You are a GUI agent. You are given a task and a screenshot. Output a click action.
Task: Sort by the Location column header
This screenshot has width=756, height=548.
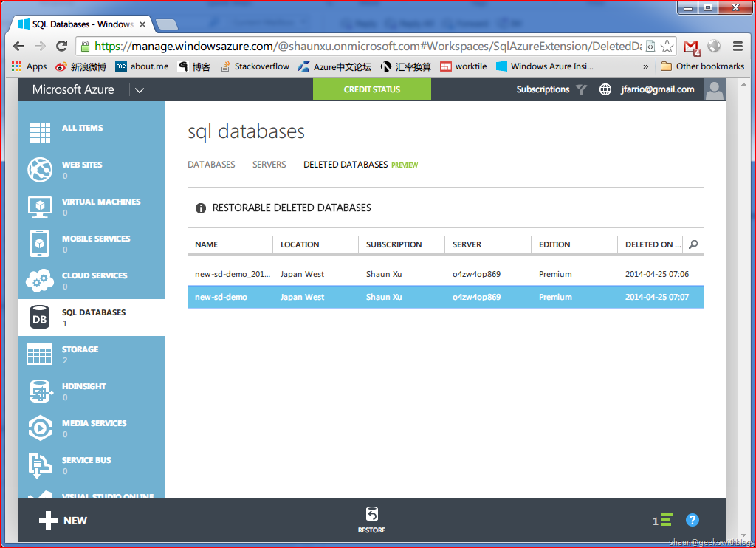point(300,244)
